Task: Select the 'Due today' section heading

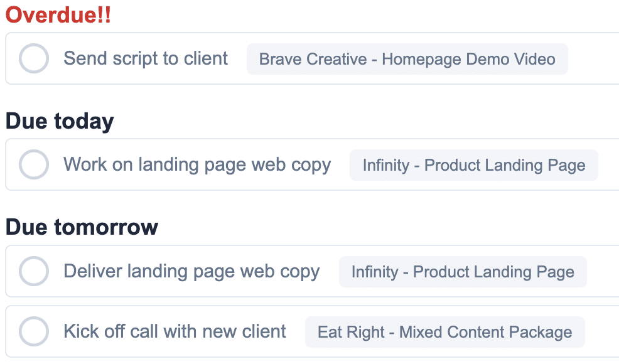Action: 60,121
